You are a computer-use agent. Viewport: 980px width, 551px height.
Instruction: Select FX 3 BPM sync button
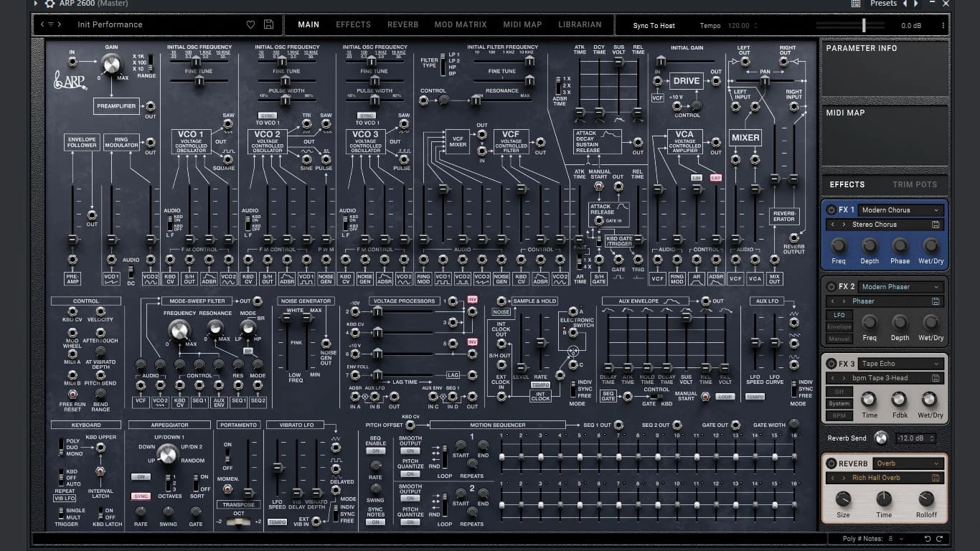(x=839, y=416)
